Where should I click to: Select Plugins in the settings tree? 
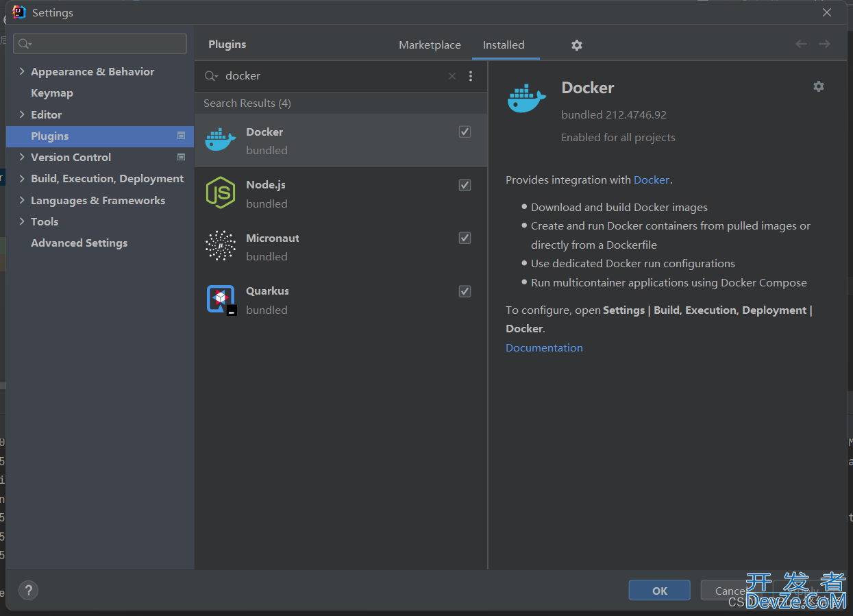100,136
